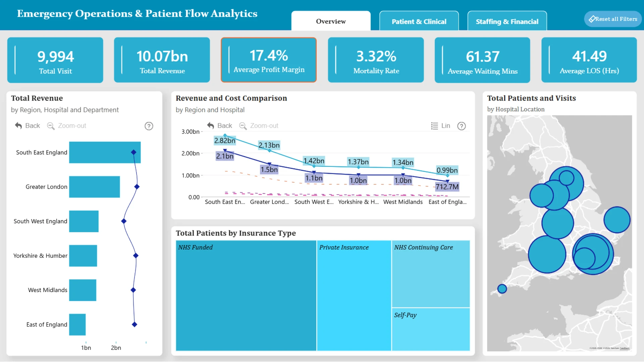
Task: Open help icon in Total Revenue chart
Action: pyautogui.click(x=149, y=126)
